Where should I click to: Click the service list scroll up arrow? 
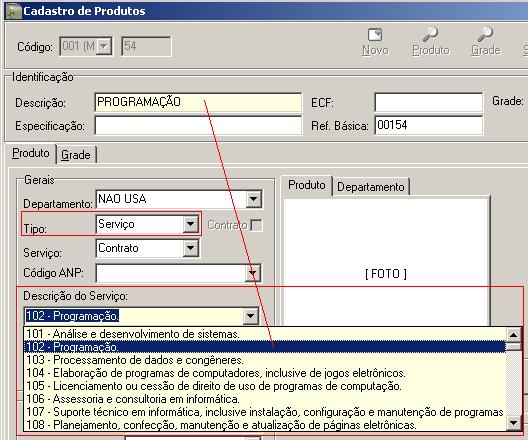(514, 335)
